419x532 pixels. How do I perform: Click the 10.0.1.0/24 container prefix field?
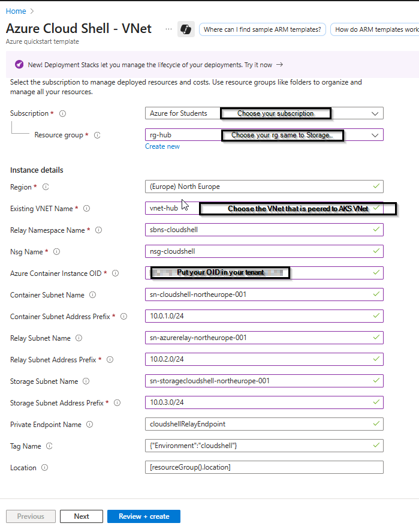tap(264, 316)
